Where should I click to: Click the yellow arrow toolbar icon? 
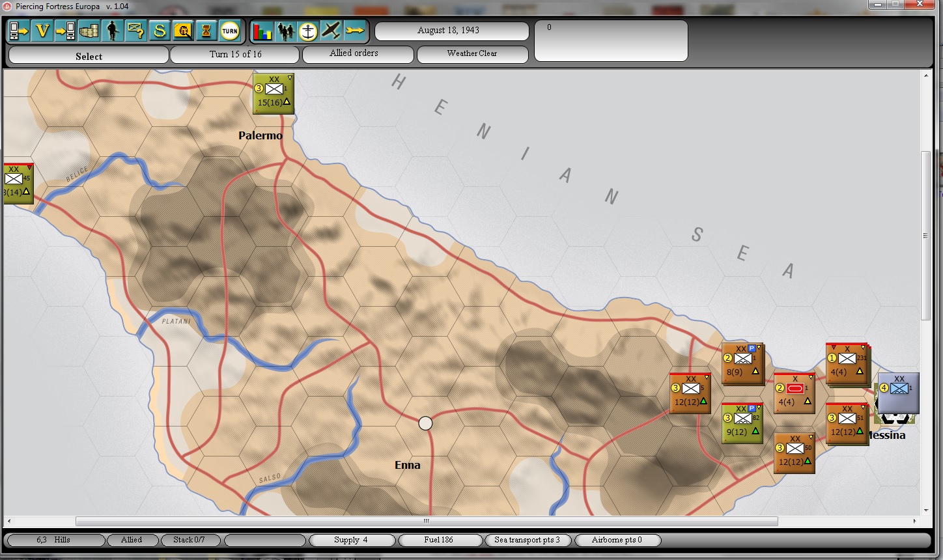click(355, 31)
